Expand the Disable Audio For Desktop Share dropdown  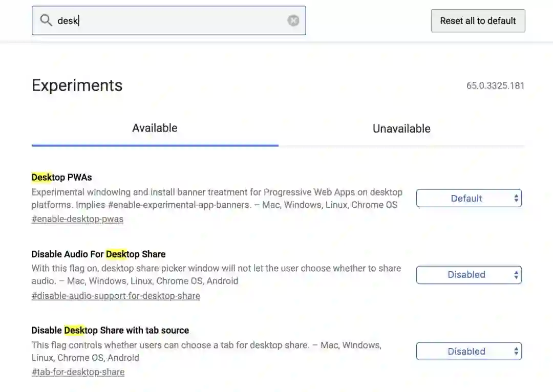[469, 275]
